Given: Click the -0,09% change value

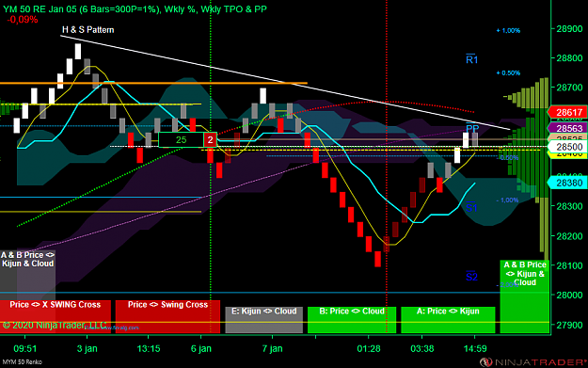Looking at the screenshot, I should [23, 20].
